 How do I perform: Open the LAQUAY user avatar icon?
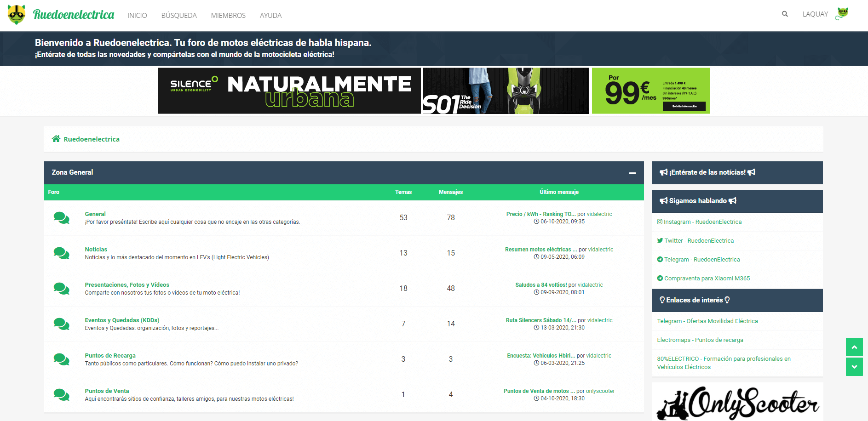(842, 14)
